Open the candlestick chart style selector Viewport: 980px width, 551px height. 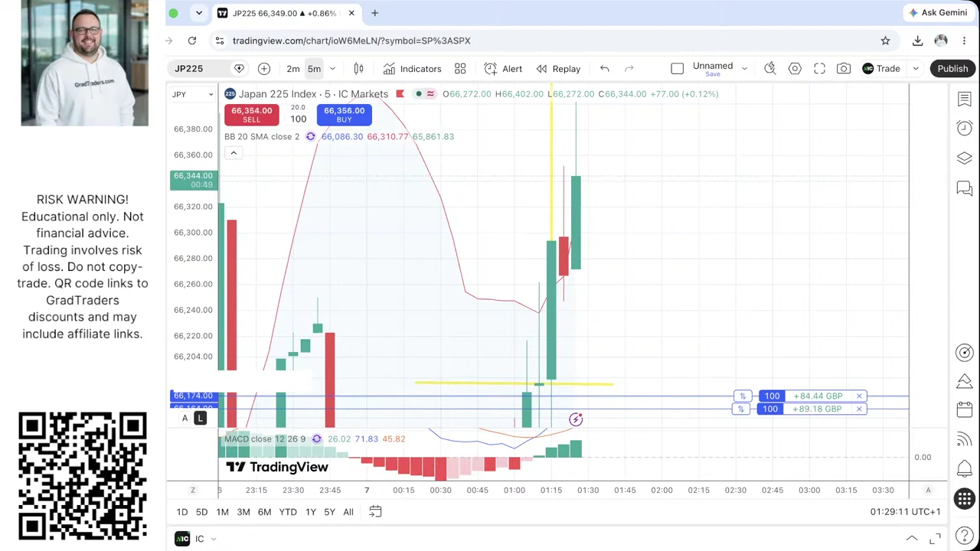358,69
